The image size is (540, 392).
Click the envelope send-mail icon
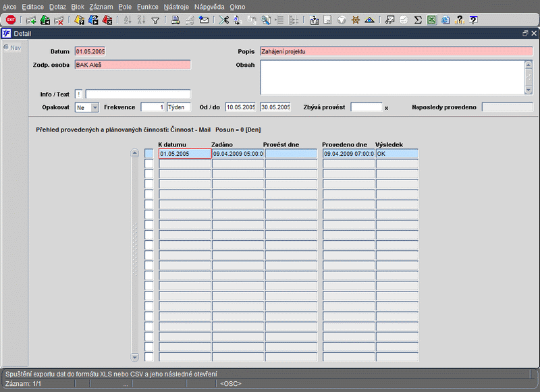[x=204, y=20]
